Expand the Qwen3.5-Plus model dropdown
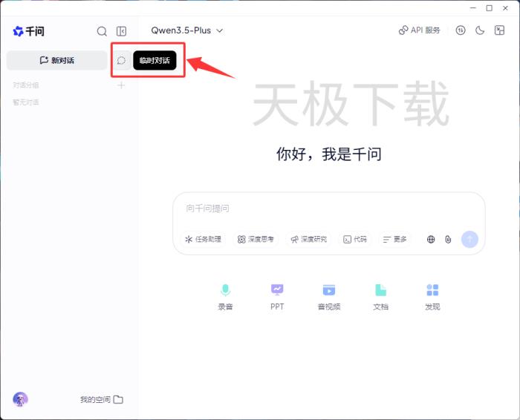The height and width of the screenshot is (420, 520). (x=187, y=30)
